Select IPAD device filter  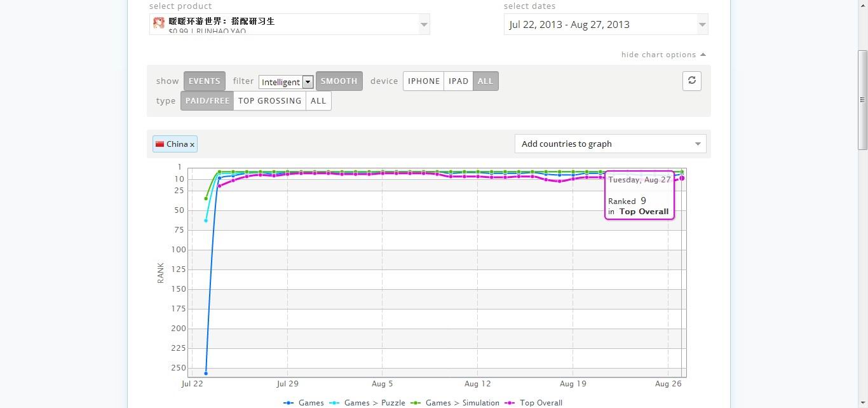click(x=458, y=81)
